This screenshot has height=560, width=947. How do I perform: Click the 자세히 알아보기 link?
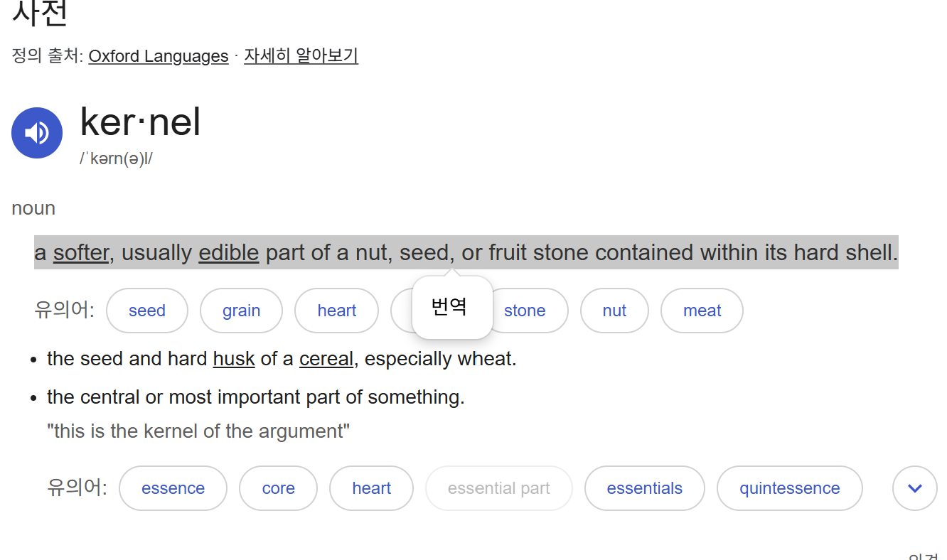301,56
